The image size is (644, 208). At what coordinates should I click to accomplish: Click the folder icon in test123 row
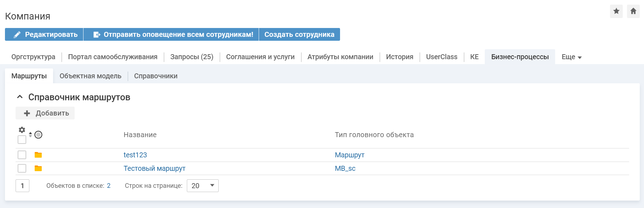pyautogui.click(x=38, y=155)
